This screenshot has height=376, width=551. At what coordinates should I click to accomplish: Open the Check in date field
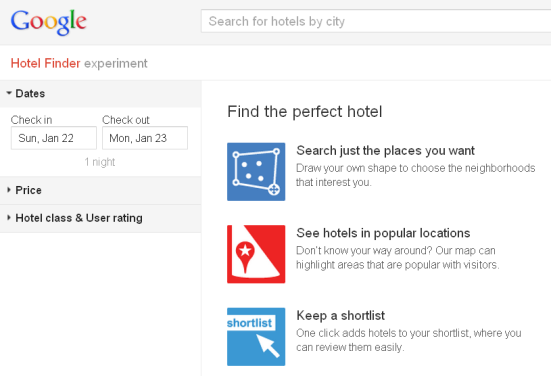coord(54,138)
